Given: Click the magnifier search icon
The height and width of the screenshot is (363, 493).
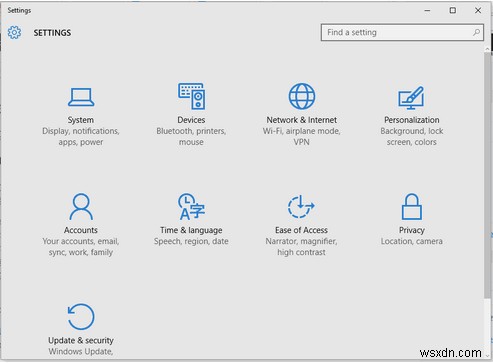Looking at the screenshot, I should pos(476,32).
